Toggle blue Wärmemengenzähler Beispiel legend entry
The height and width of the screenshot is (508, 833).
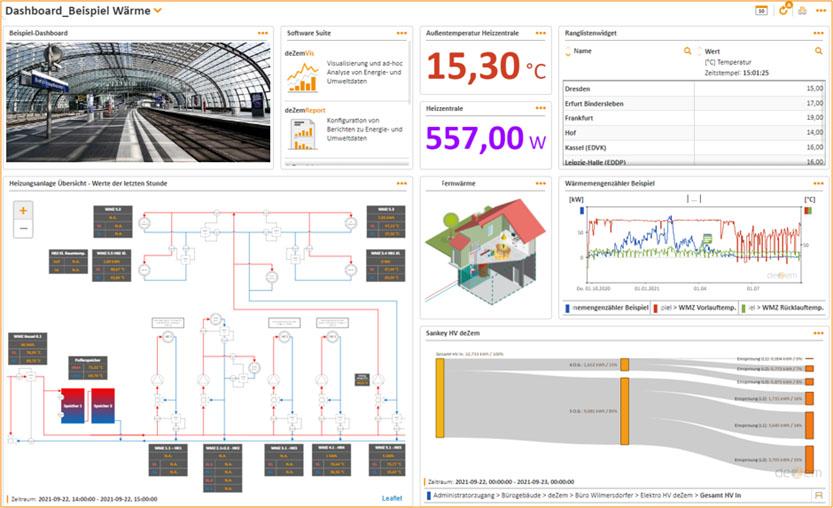(606, 308)
